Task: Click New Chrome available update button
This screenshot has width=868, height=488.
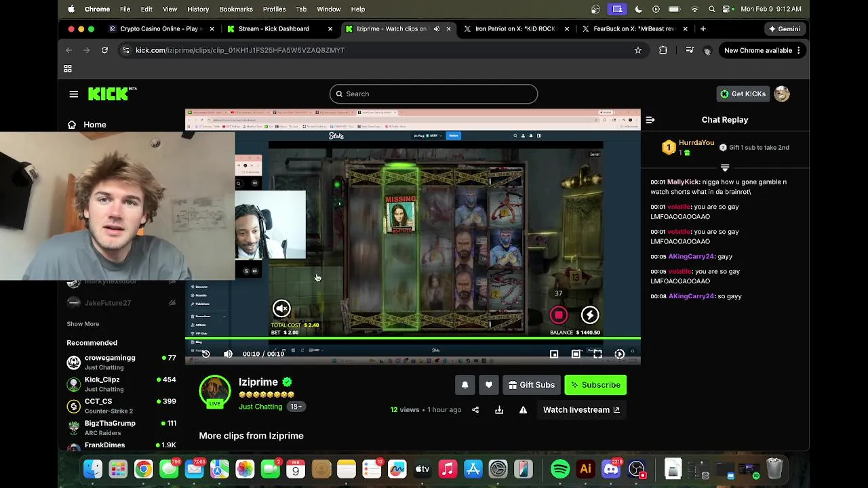Action: [763, 50]
